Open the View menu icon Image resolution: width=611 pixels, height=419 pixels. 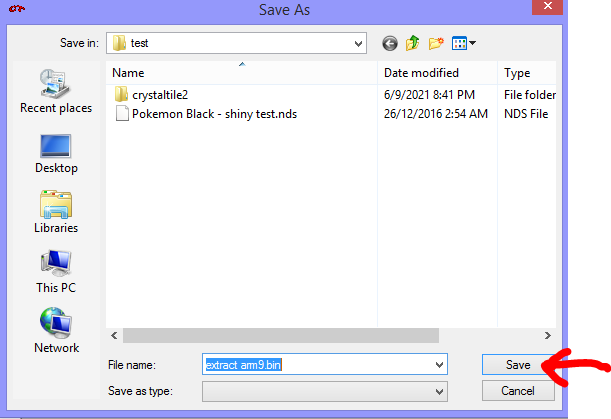464,43
